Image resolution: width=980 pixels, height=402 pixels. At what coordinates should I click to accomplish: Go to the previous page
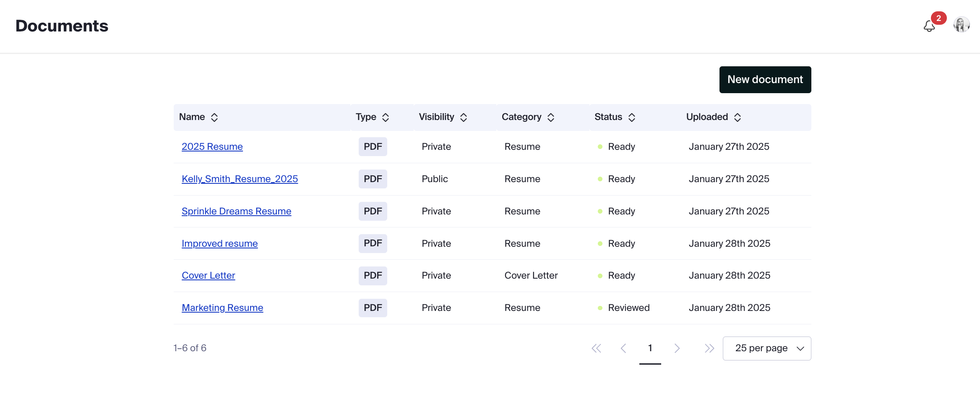tap(623, 348)
